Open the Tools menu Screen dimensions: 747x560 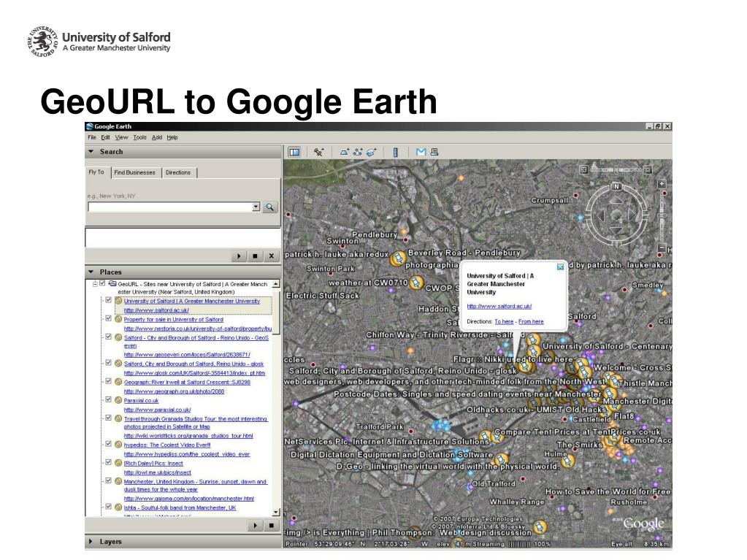[x=140, y=137]
